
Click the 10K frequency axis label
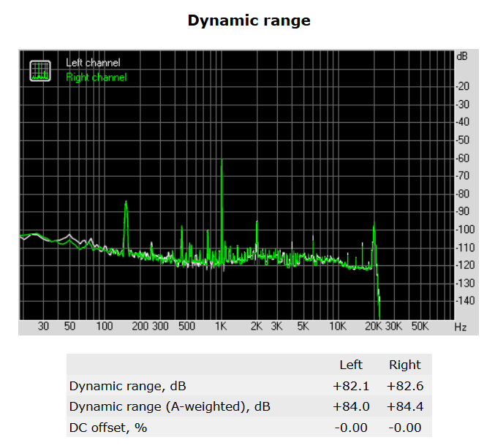338,326
